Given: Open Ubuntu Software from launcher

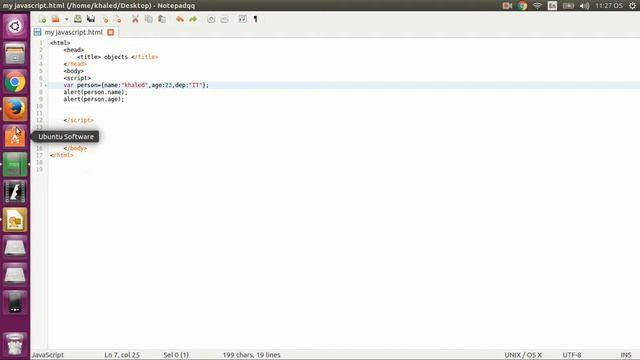Looking at the screenshot, I should 15,137.
